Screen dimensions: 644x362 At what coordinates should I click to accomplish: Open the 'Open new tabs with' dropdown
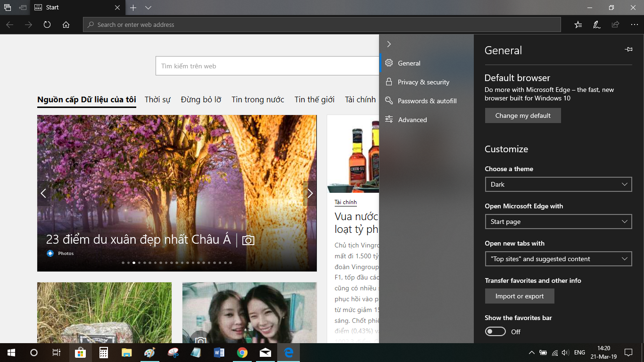coord(558,259)
